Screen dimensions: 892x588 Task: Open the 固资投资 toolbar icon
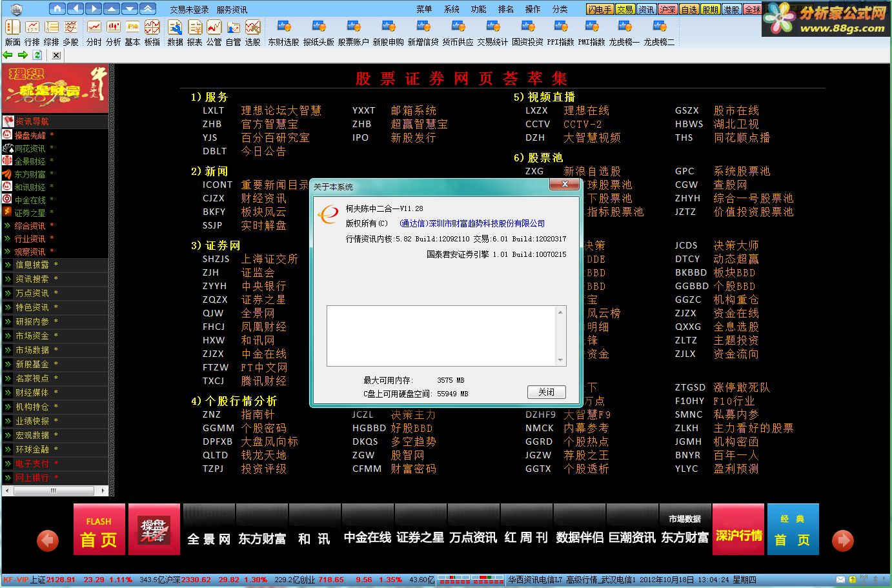[x=528, y=33]
